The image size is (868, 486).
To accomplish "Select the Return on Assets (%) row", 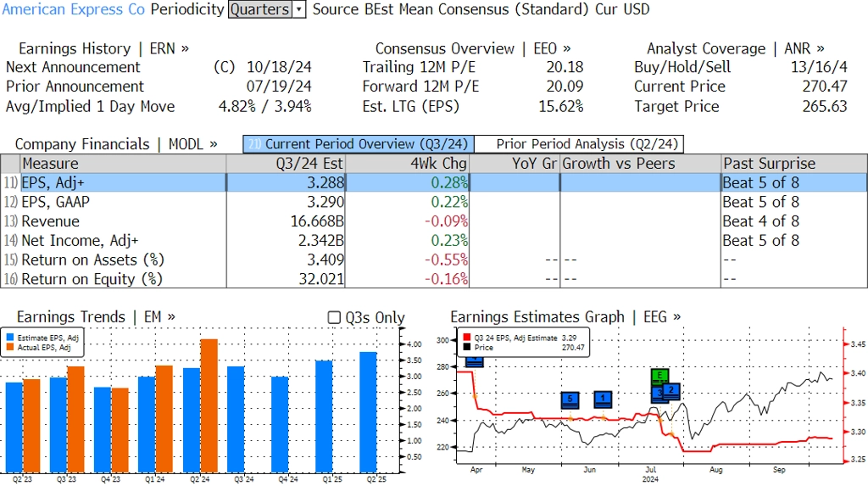I will click(434, 260).
